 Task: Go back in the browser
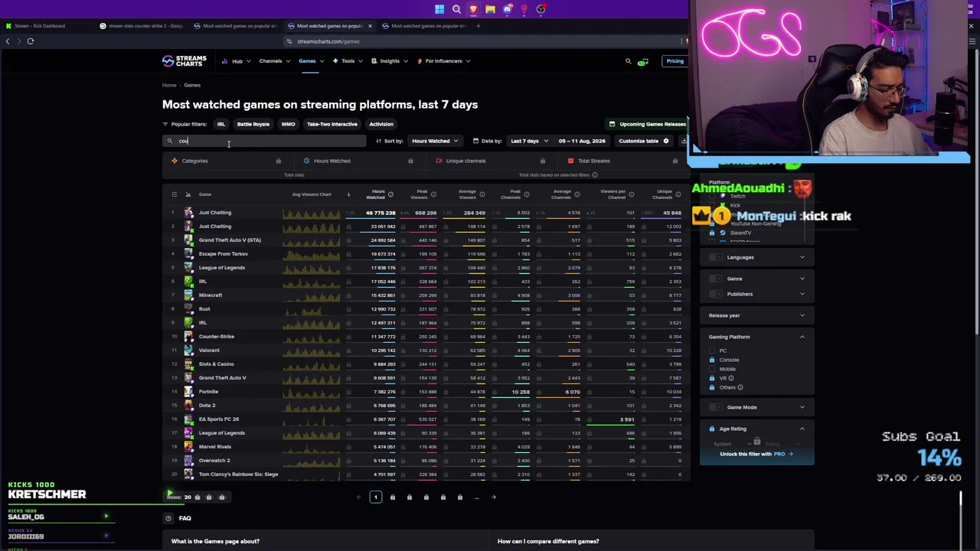(8, 41)
